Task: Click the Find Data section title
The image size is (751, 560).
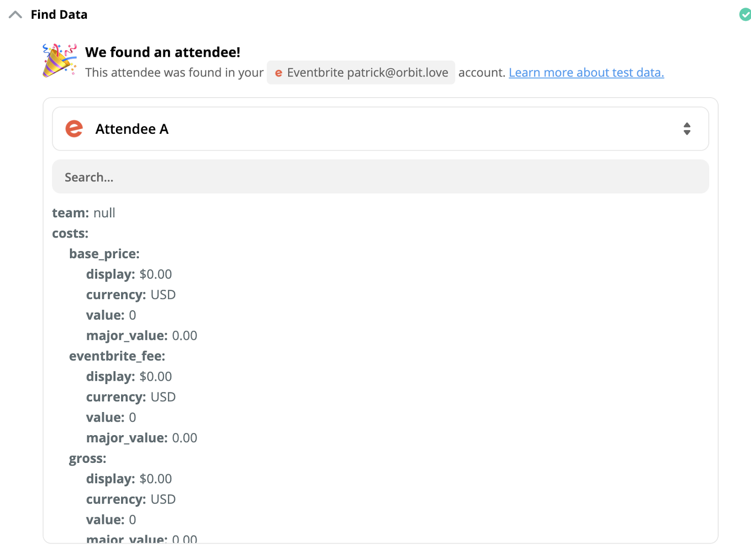Action: pyautogui.click(x=59, y=15)
